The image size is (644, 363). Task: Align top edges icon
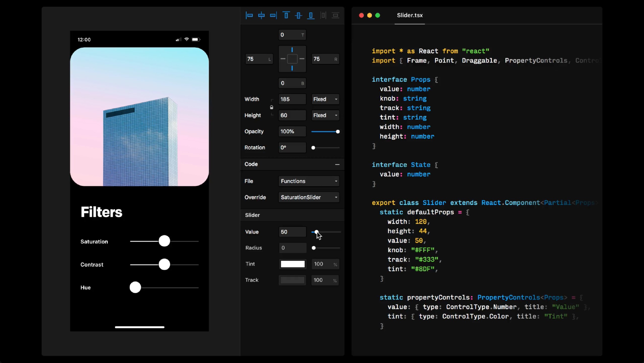pos(286,15)
